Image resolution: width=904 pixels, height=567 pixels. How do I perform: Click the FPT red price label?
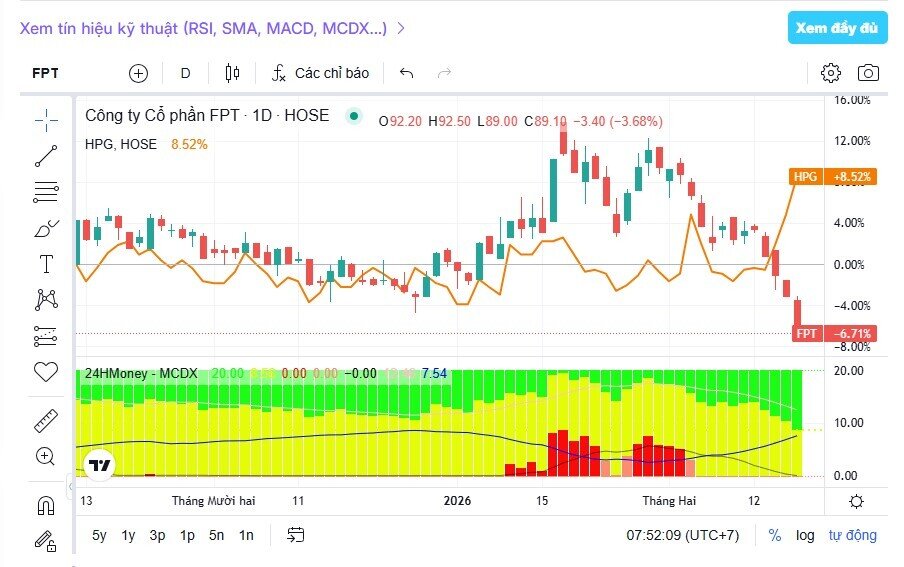point(834,333)
